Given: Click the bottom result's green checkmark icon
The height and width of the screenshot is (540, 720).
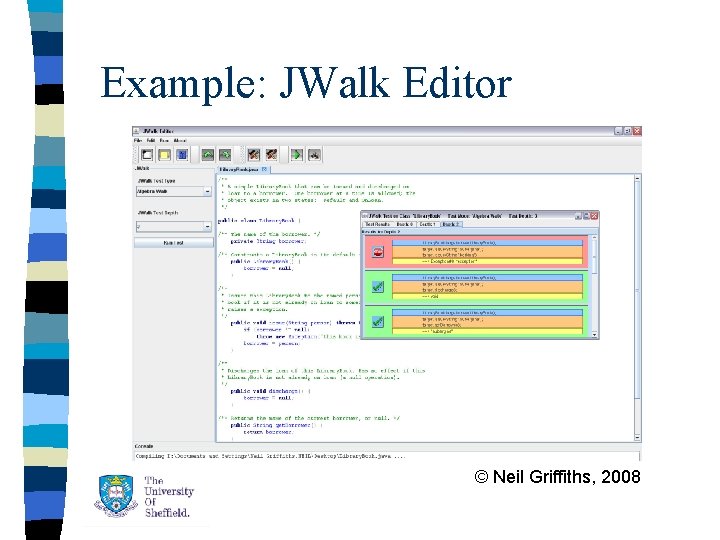Looking at the screenshot, I should tap(377, 321).
